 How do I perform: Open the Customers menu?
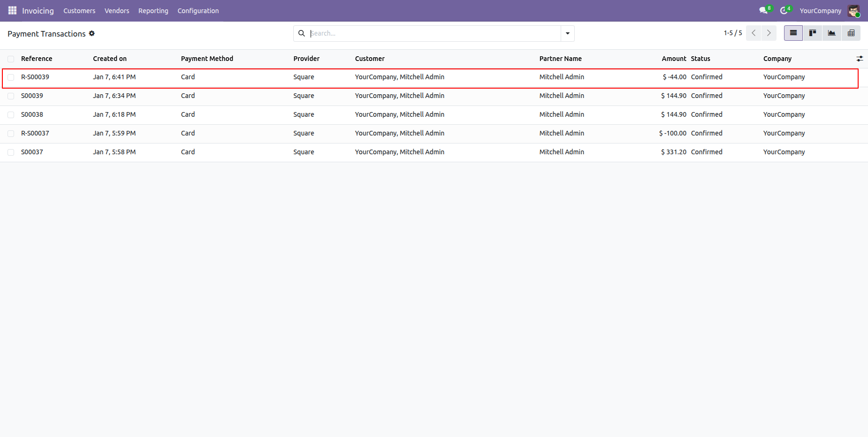point(79,10)
